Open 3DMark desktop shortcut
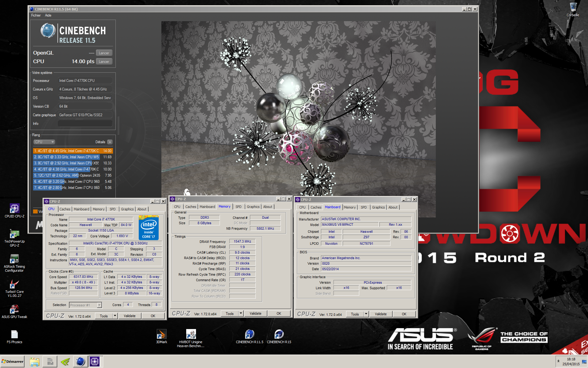Viewport: 588px width, 368px height. click(161, 336)
